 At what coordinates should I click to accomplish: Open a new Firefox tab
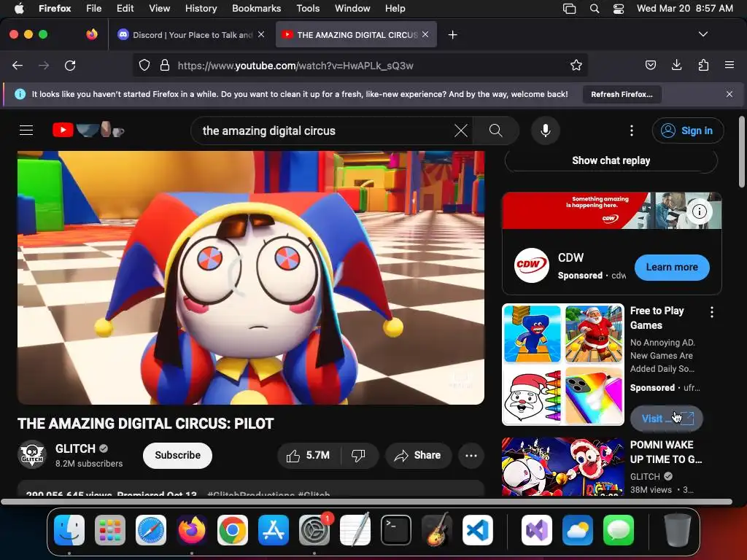click(452, 35)
